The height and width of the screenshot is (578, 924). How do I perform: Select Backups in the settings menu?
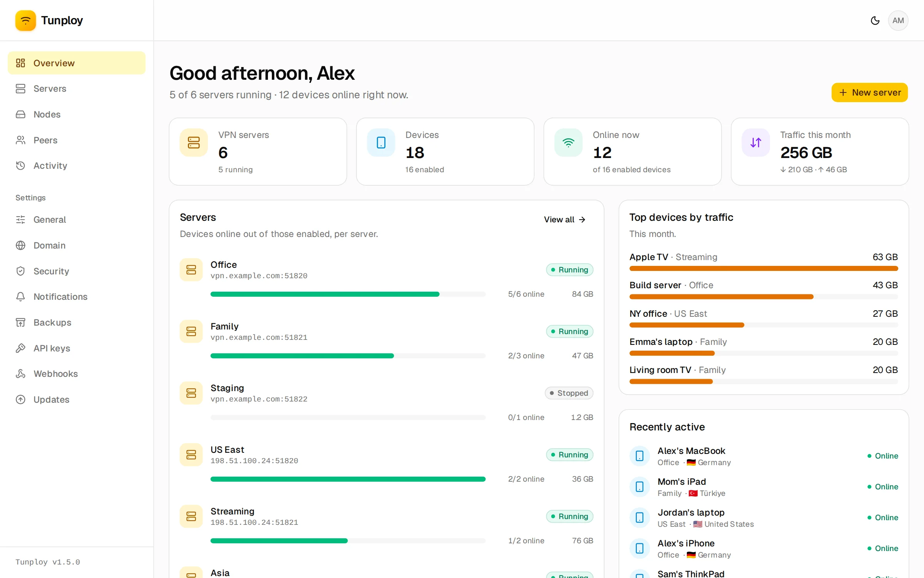click(x=77, y=323)
